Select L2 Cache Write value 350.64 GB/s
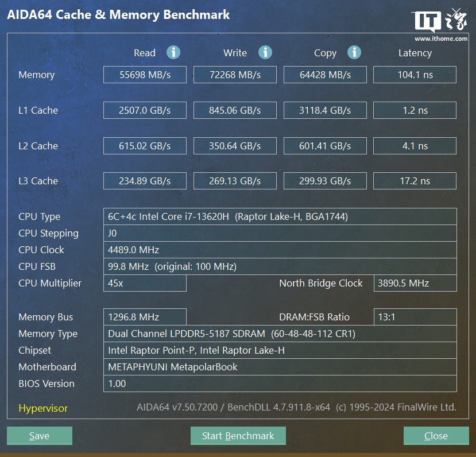Screen dimensions: 476x457 (x=235, y=146)
